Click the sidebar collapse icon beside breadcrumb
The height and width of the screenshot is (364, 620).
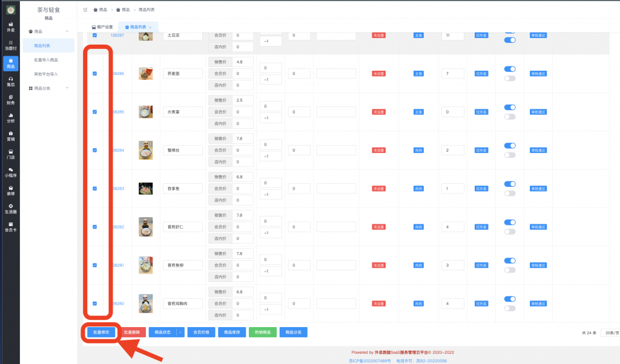point(85,10)
